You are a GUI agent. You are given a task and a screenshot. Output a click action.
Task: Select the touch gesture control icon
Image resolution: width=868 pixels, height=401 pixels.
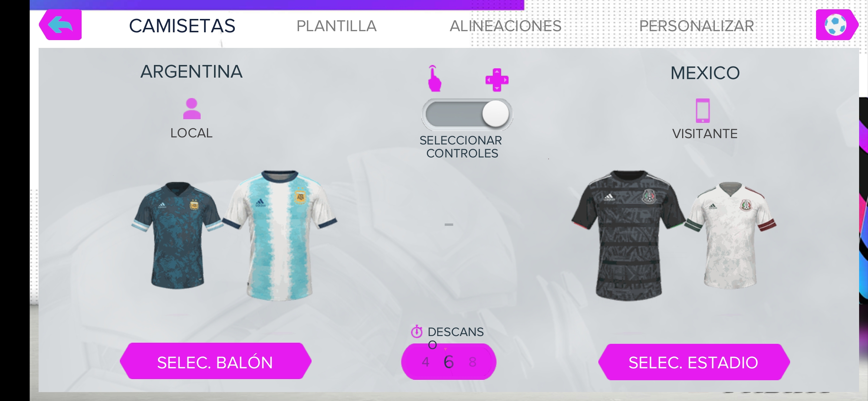[434, 78]
